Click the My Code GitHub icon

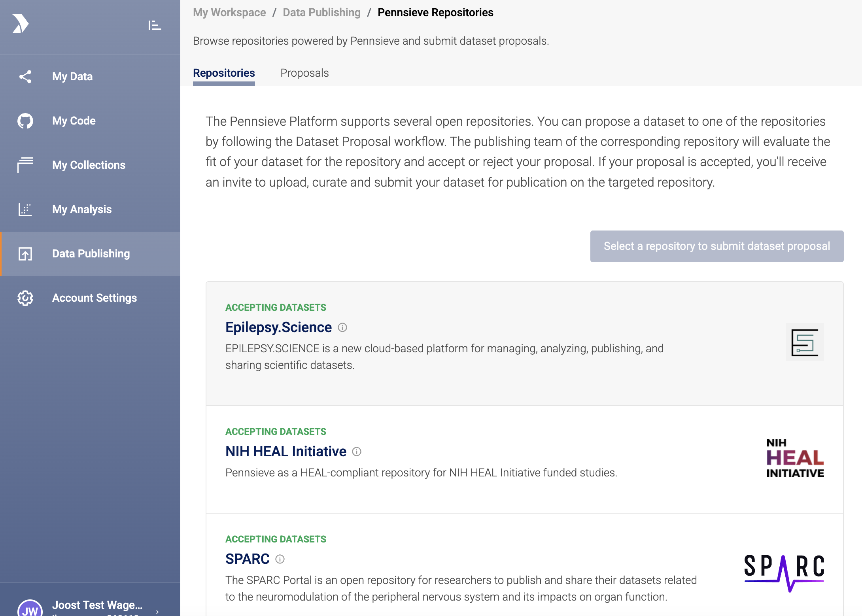coord(25,121)
